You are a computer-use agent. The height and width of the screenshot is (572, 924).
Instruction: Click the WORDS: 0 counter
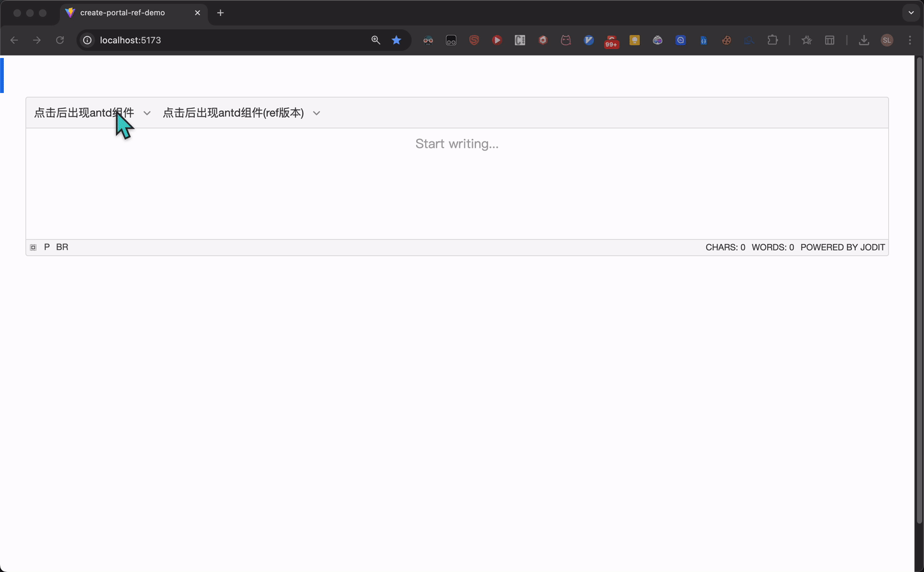pos(772,247)
